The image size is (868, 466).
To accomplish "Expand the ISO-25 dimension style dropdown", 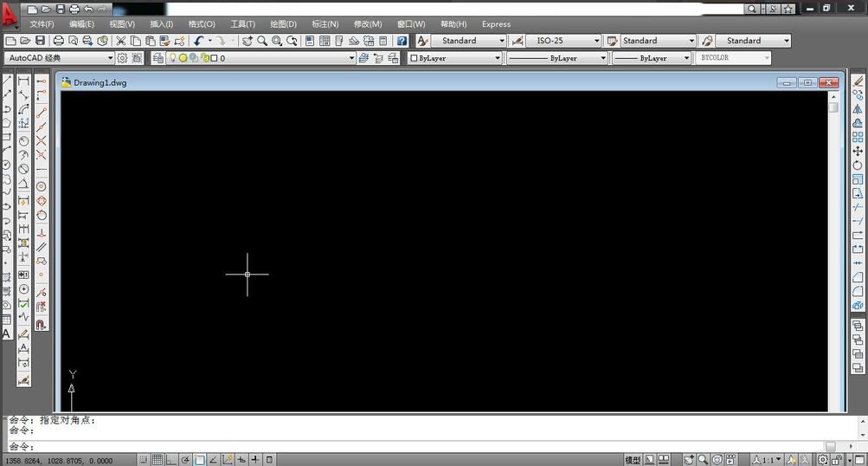I will (x=596, y=41).
